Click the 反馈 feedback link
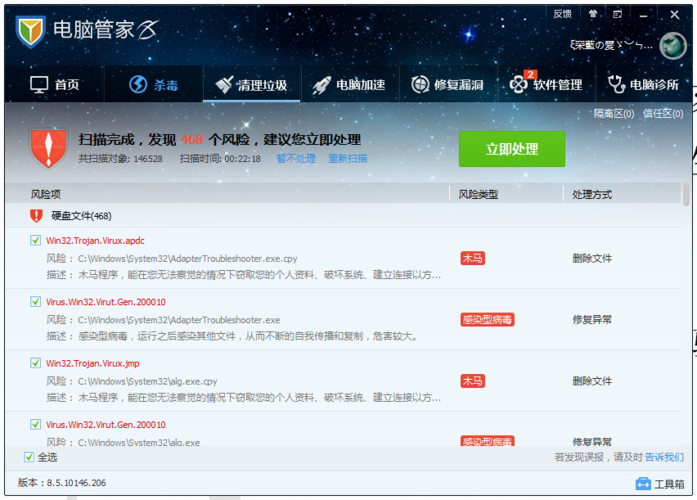Image resolution: width=697 pixels, height=500 pixels. (562, 14)
